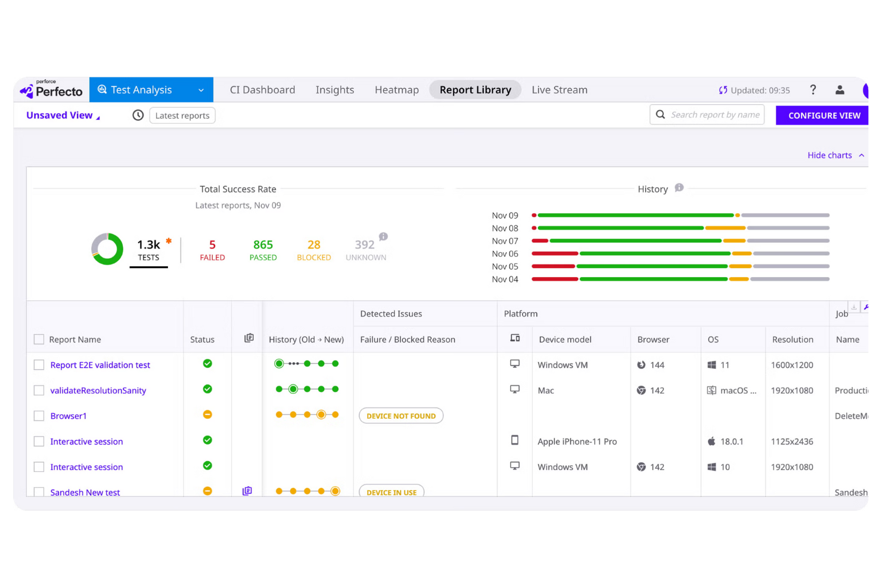Refresh the dashboard data next to Updated timestamp

tap(723, 90)
